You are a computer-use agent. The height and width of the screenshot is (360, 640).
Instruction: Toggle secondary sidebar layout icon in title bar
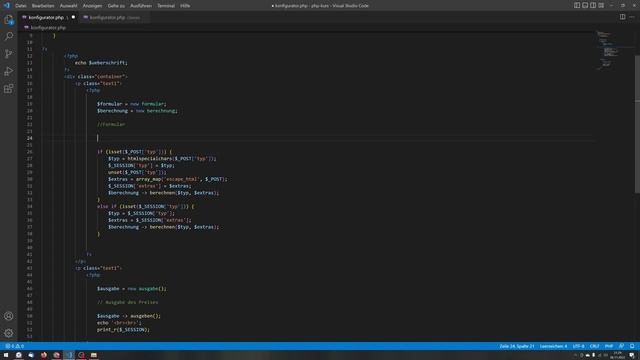click(593, 6)
